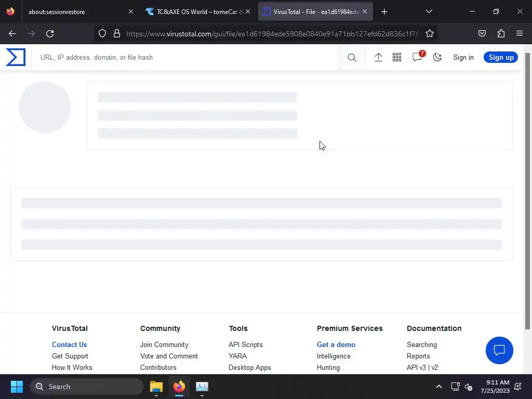
Task: Open the notification bell icon
Action: (518, 387)
